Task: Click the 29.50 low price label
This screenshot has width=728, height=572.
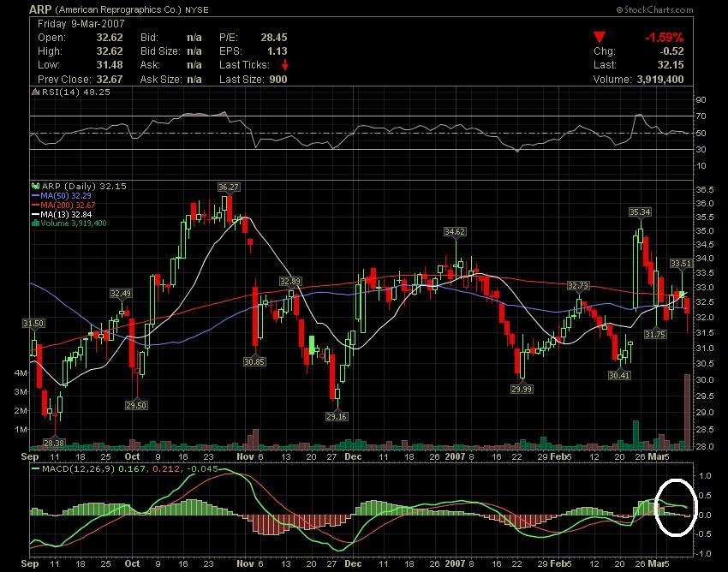Action: (x=136, y=405)
